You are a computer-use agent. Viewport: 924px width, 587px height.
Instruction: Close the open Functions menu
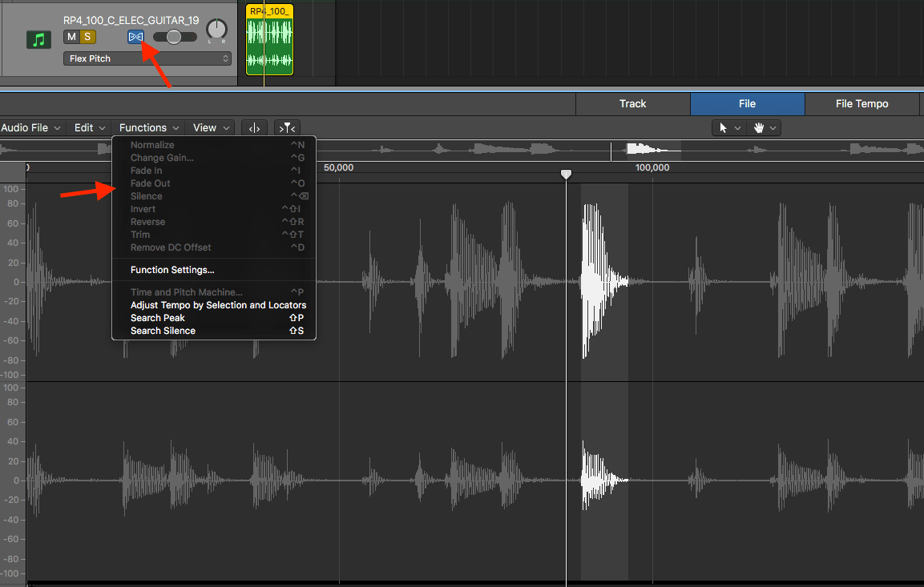(148, 128)
